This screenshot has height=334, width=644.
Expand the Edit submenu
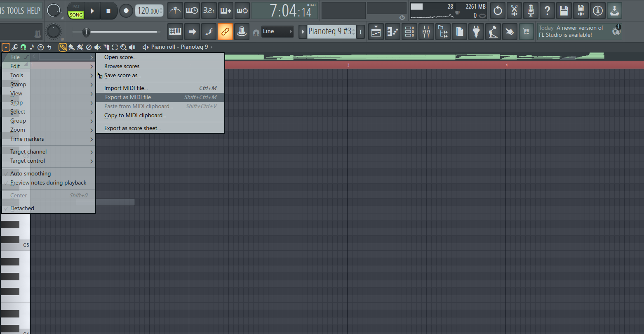[49, 66]
